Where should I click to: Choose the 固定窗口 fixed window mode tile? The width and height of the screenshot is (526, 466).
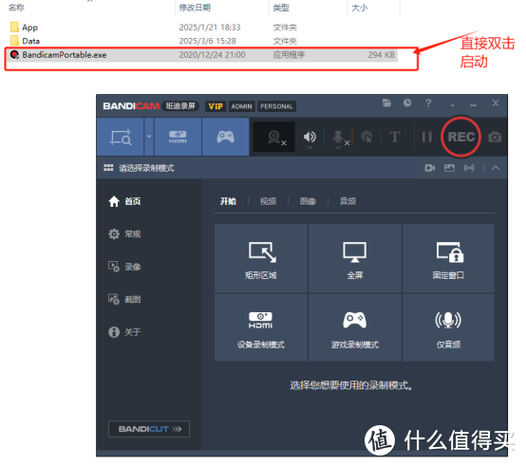pyautogui.click(x=449, y=258)
